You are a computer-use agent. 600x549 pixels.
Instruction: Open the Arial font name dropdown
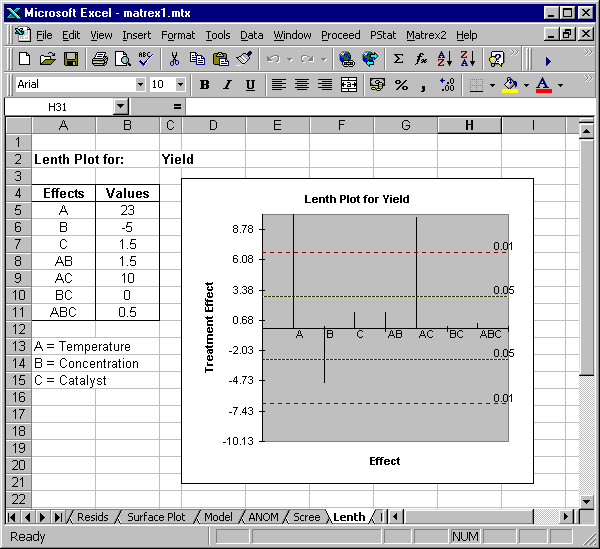click(139, 85)
